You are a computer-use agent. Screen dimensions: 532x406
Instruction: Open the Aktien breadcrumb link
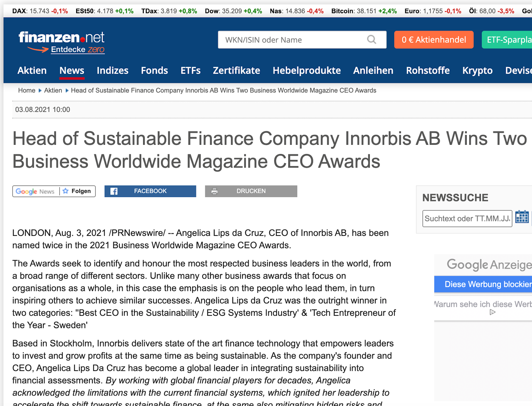click(x=53, y=90)
